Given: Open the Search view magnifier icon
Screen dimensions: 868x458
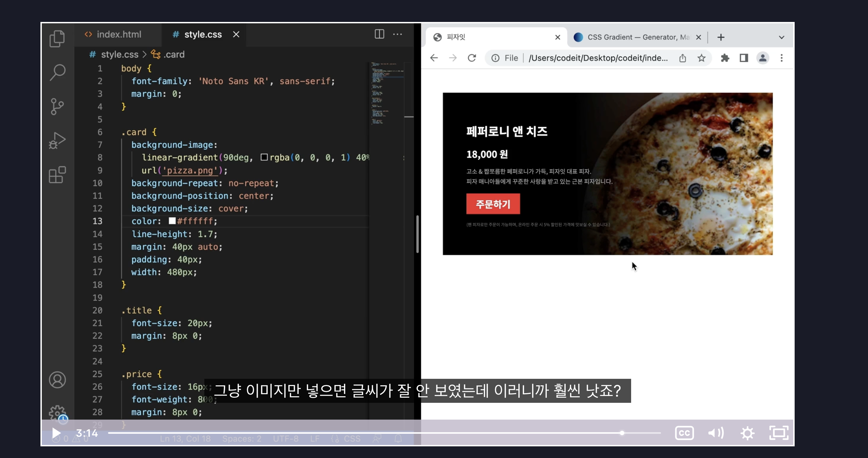Looking at the screenshot, I should [x=57, y=72].
